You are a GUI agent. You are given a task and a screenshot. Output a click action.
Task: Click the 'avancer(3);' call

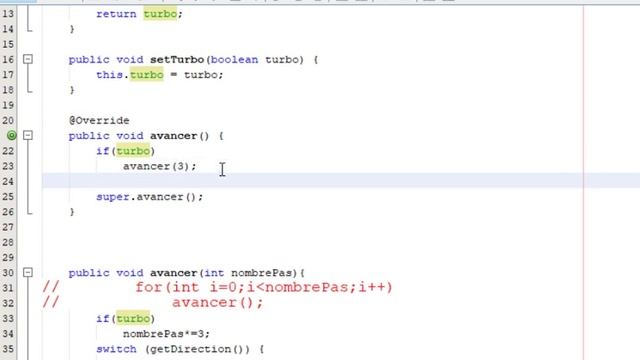click(160, 166)
